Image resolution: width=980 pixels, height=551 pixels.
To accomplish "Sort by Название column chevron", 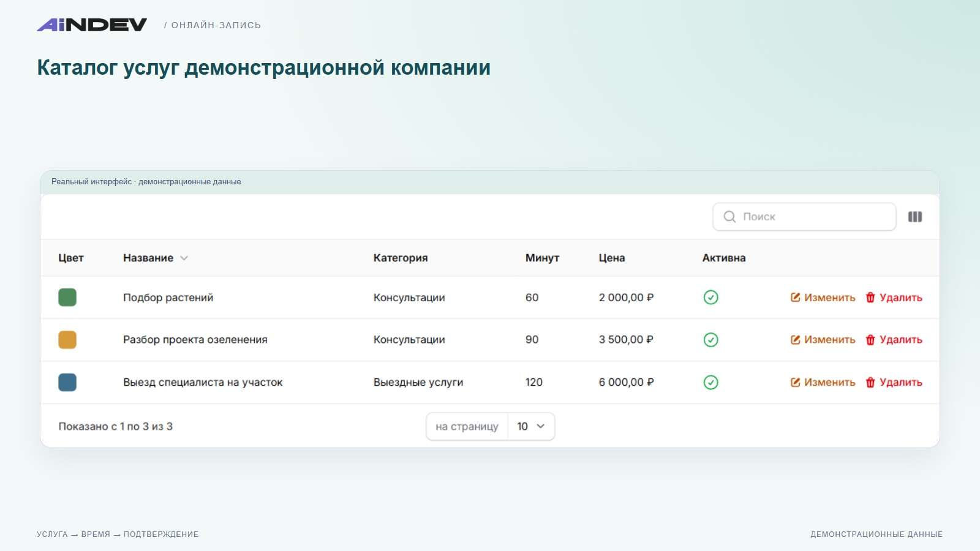I will click(184, 258).
